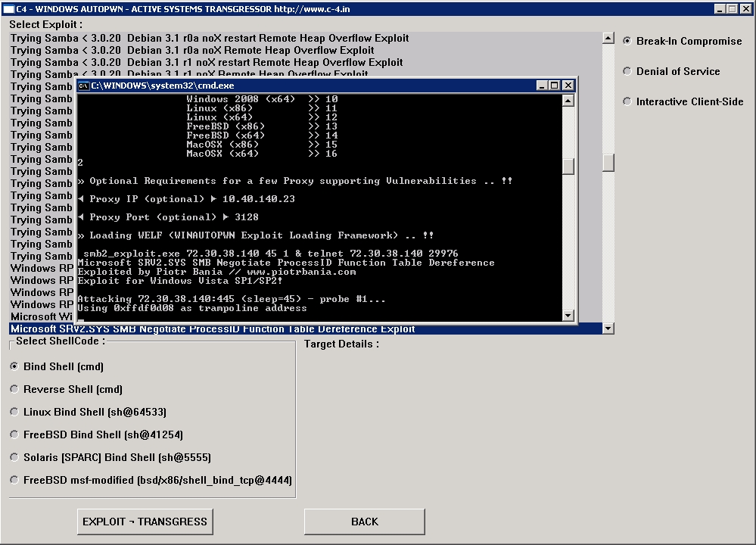Select the Microsoft SRV2.SYS SMB Negotiate exploit row
Viewport: 756px width, 545px height.
(x=306, y=329)
